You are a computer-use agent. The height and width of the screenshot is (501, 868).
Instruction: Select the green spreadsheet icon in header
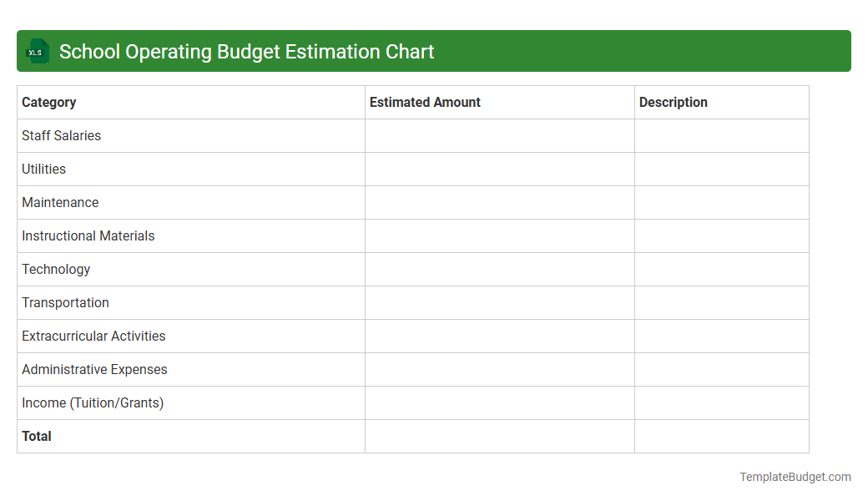(x=37, y=51)
